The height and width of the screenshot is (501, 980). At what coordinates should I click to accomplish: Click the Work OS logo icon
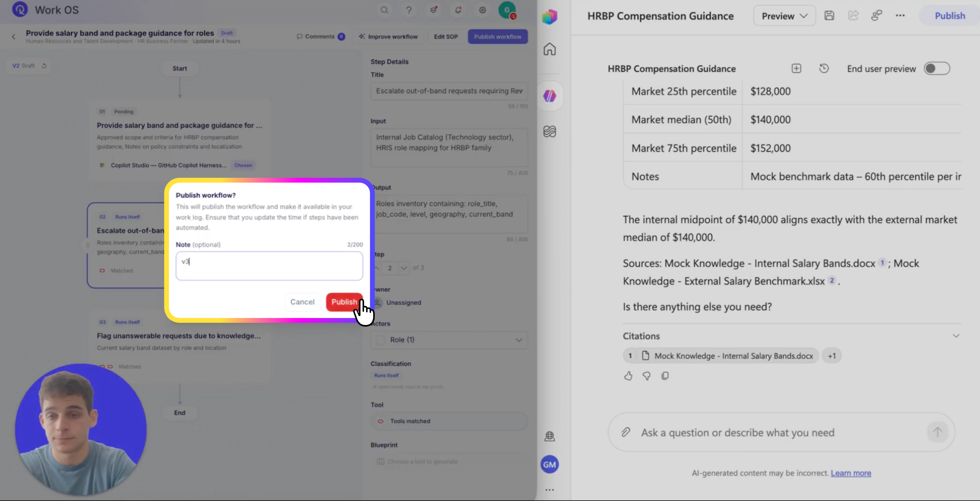pyautogui.click(x=20, y=10)
